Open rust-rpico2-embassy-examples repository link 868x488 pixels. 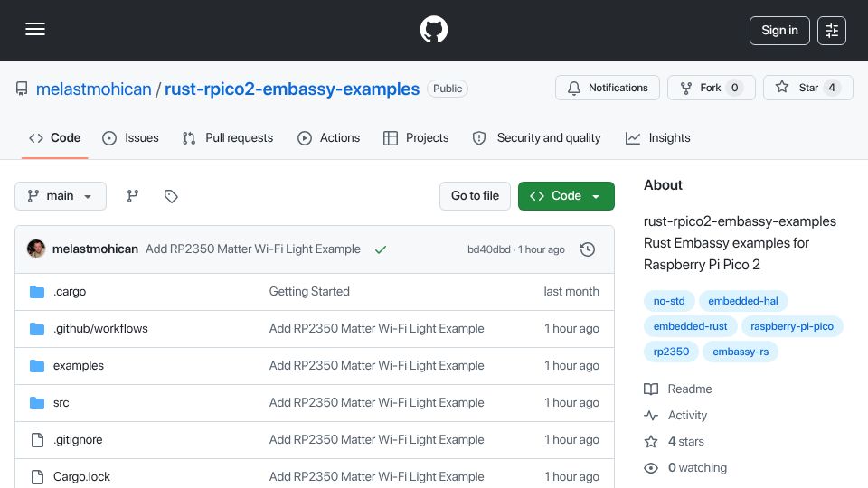292,89
